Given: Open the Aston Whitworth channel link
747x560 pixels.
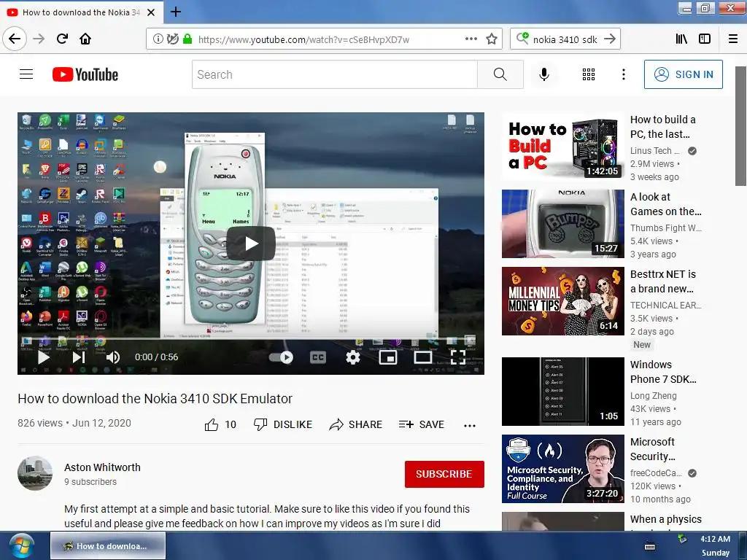Looking at the screenshot, I should tap(102, 467).
